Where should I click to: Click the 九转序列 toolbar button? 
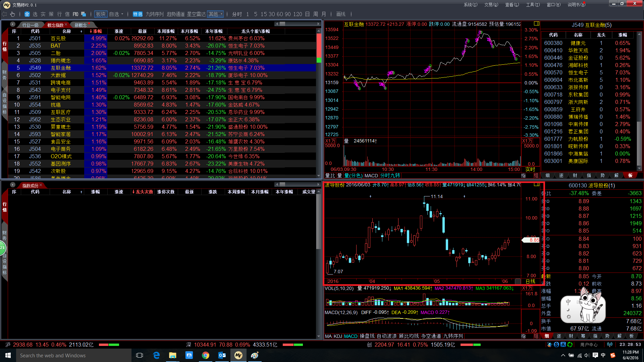click(x=155, y=14)
